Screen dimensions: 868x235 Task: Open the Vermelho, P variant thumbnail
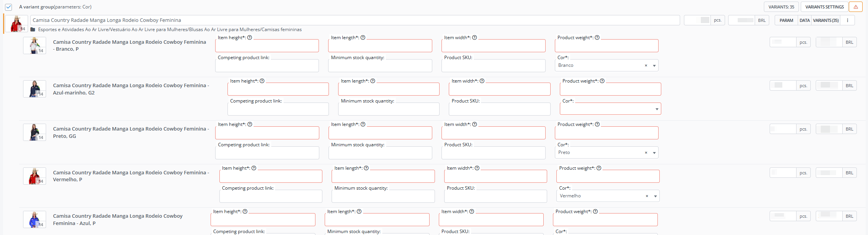(x=35, y=176)
